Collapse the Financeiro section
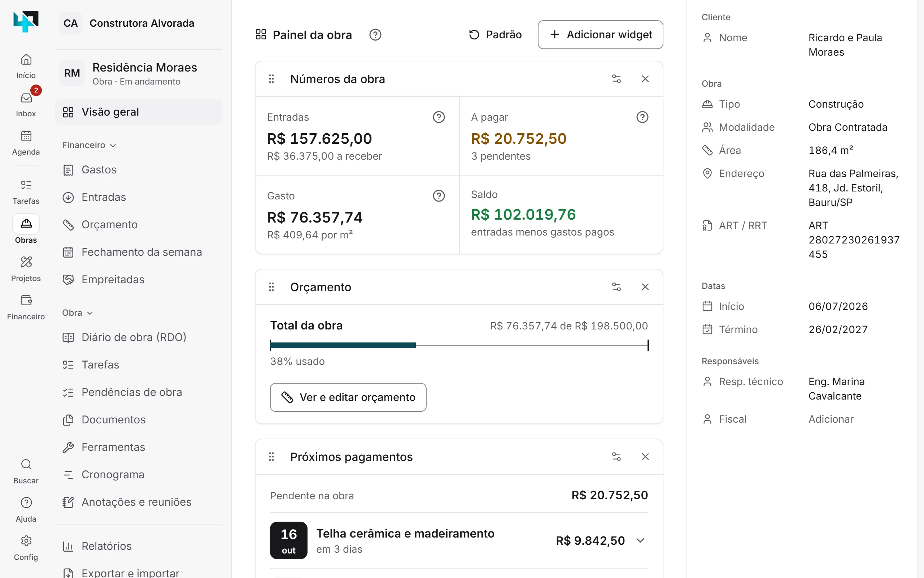This screenshot has width=924, height=578. (89, 145)
